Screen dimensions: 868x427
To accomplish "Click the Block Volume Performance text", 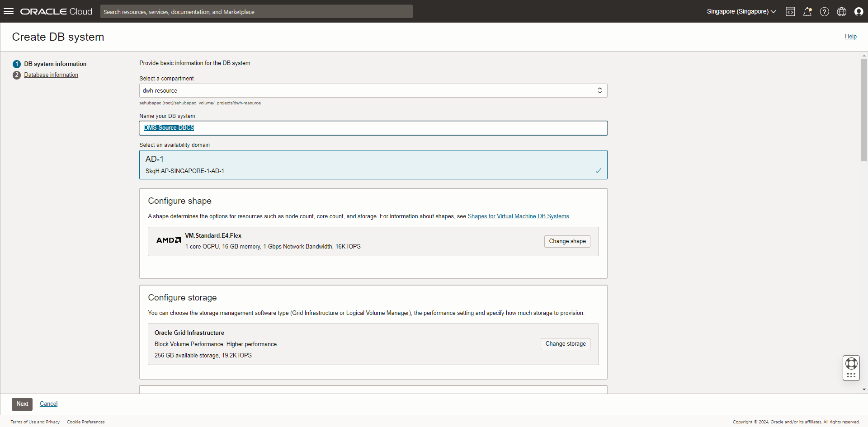I will [216, 344].
